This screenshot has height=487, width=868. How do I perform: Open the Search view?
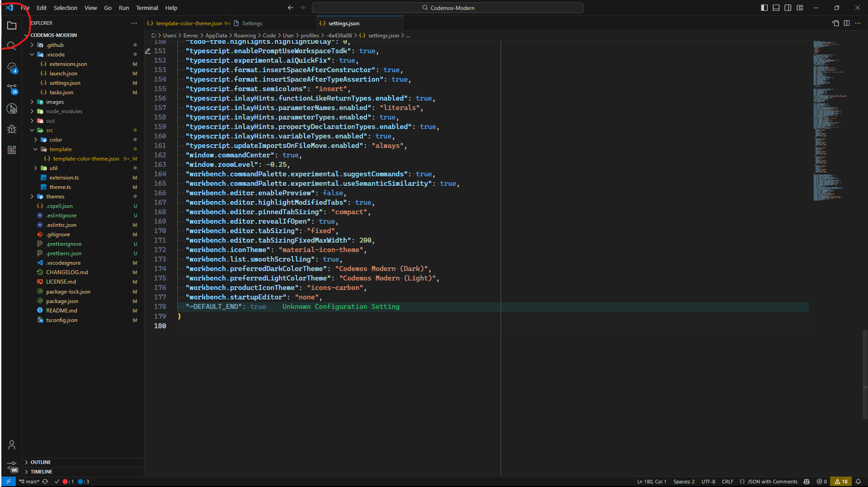(12, 45)
